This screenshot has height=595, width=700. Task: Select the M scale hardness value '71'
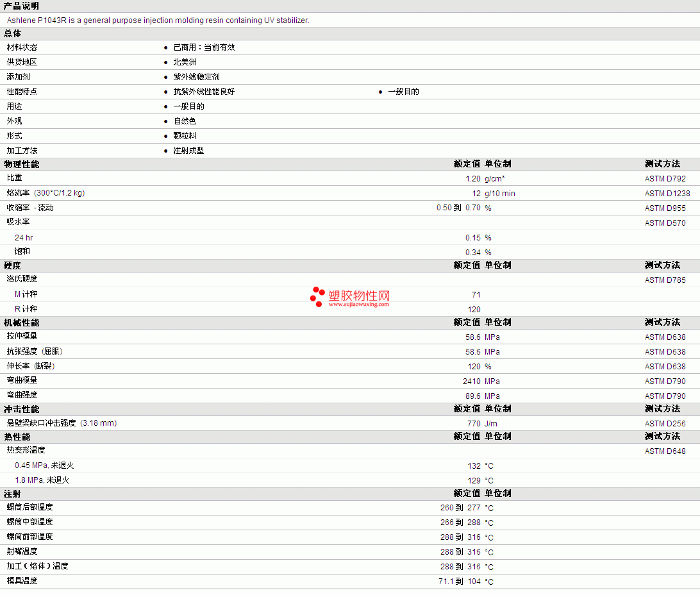(x=476, y=294)
